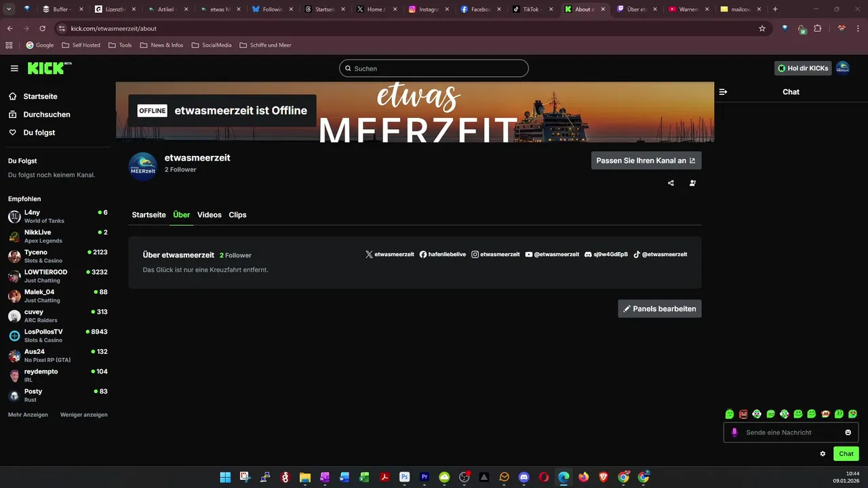Open recommended channel Tyceno

(58, 256)
